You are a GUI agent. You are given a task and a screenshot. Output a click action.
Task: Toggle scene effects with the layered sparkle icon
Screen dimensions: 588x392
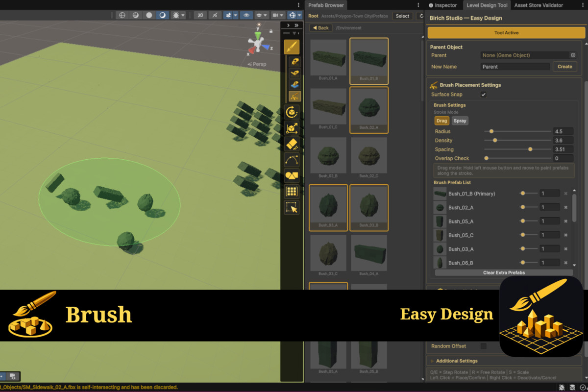point(227,15)
